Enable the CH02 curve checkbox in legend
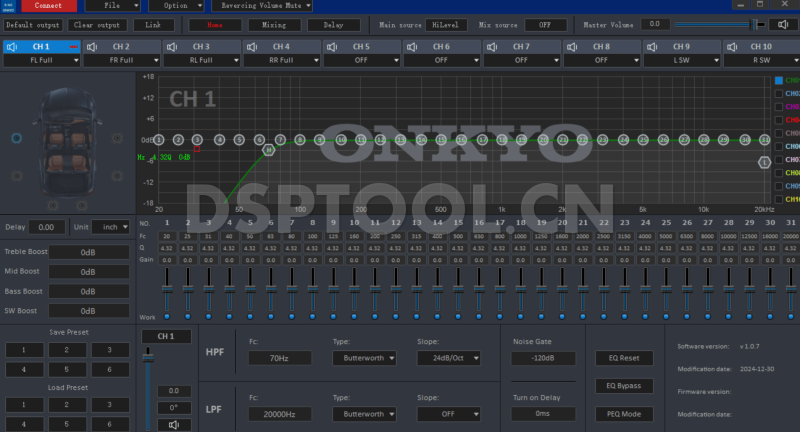 point(779,93)
